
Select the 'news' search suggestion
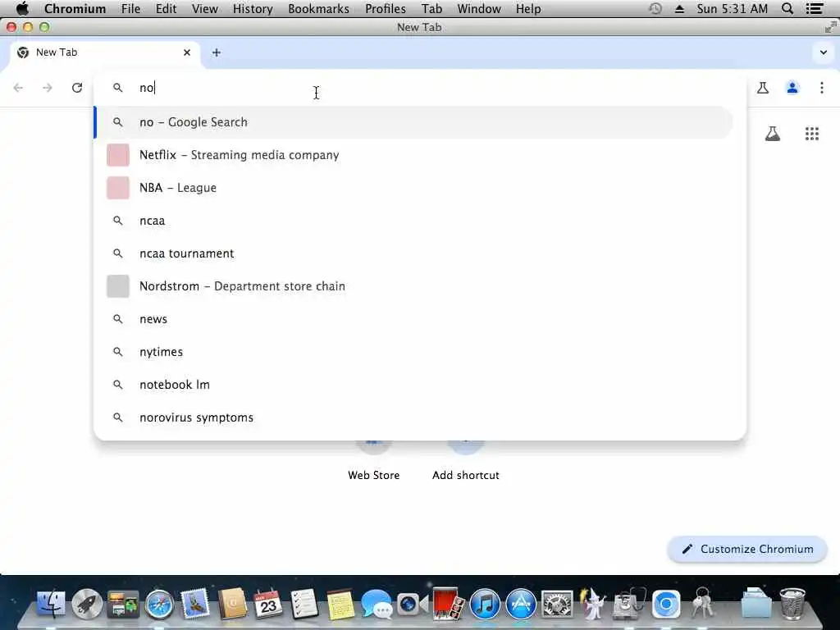coord(413,319)
